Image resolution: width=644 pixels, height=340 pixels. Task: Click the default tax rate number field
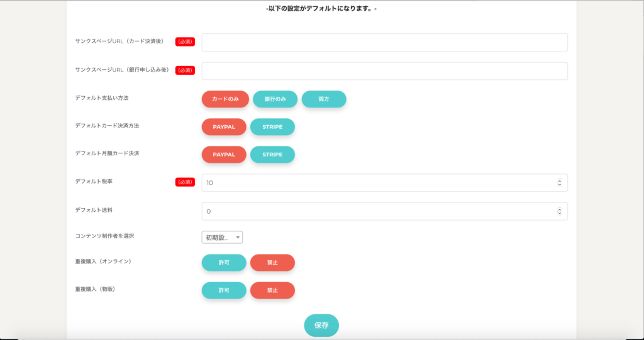(377, 183)
